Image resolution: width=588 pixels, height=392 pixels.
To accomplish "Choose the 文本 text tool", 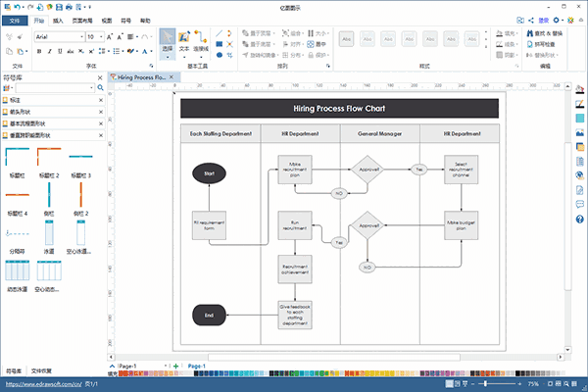I will [x=184, y=41].
